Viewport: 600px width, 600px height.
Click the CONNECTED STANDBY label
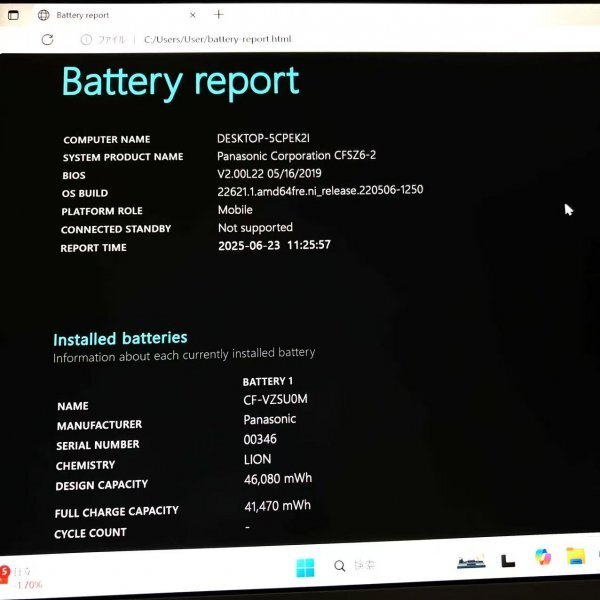116,229
